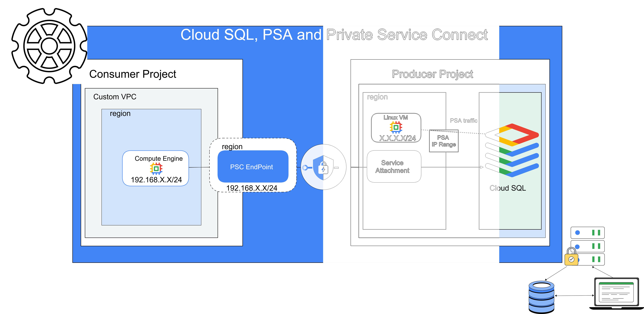Click the large gear wheel icon
Screen dimensions: 644x314
(49, 46)
